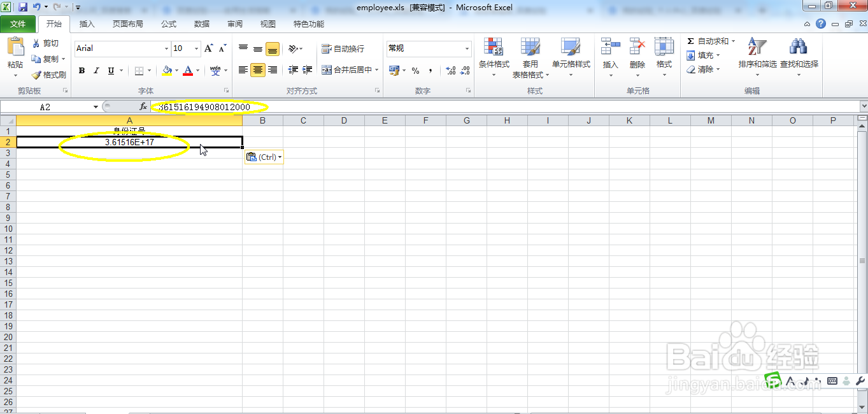This screenshot has height=414, width=868.
Task: Toggle center horizontal alignment
Action: [258, 70]
